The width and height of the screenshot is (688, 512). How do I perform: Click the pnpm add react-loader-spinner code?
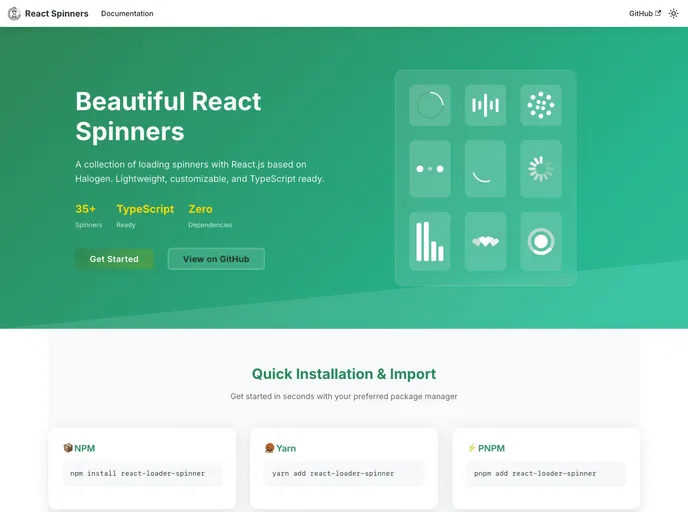point(546,473)
